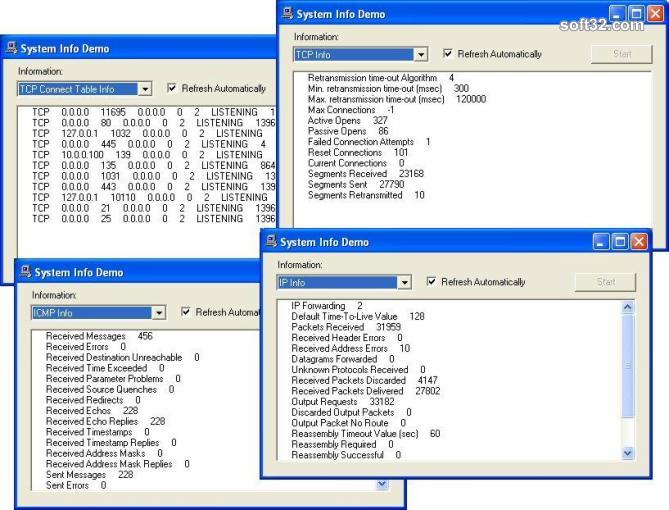Click the app icon in IP Info window title bar
This screenshot has height=510, width=669.
[271, 242]
